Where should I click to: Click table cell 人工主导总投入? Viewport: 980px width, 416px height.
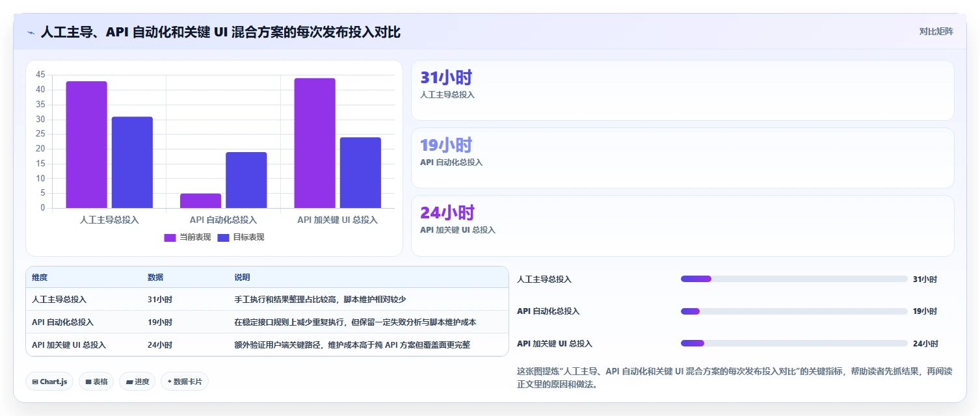[59, 300]
